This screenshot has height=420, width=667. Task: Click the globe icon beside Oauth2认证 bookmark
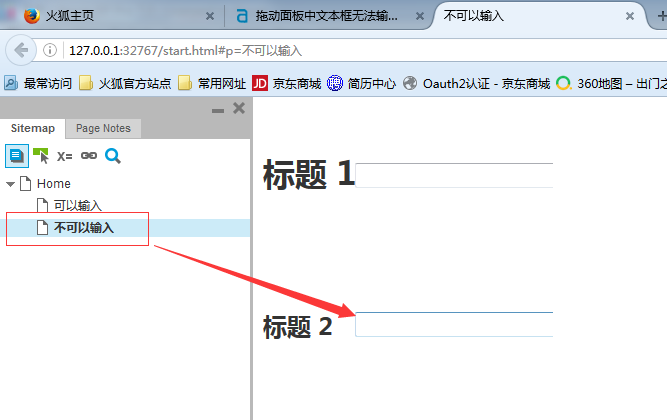point(410,83)
